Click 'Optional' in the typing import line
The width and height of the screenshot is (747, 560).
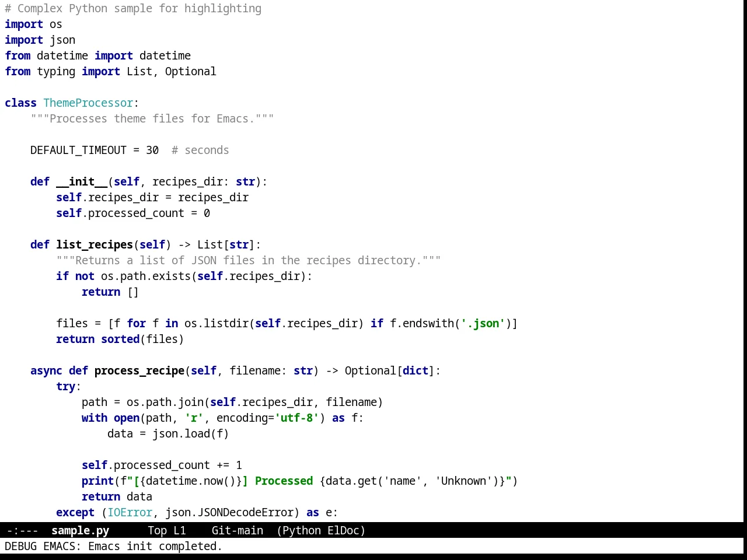tap(190, 71)
